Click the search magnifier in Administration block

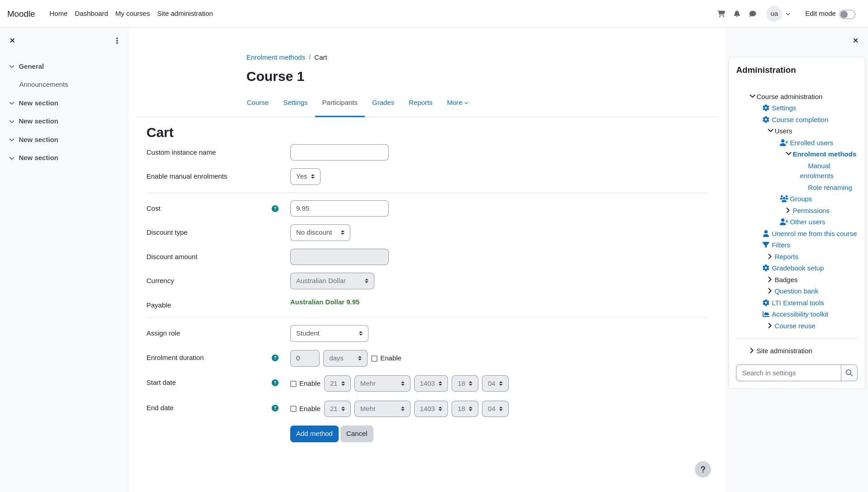(x=849, y=373)
